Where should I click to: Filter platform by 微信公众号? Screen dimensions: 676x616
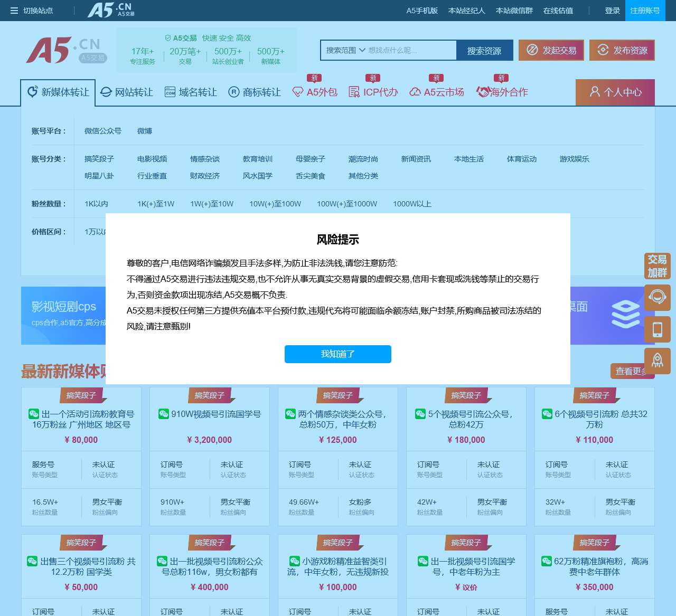coord(103,131)
